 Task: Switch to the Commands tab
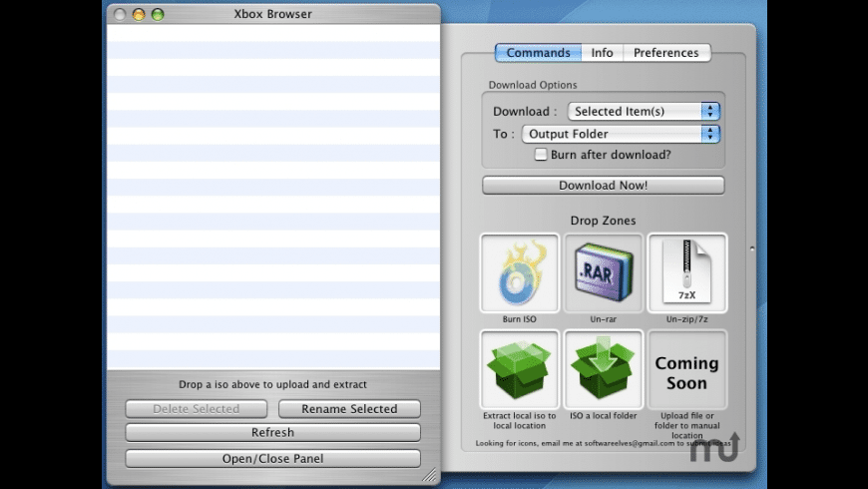pos(538,53)
